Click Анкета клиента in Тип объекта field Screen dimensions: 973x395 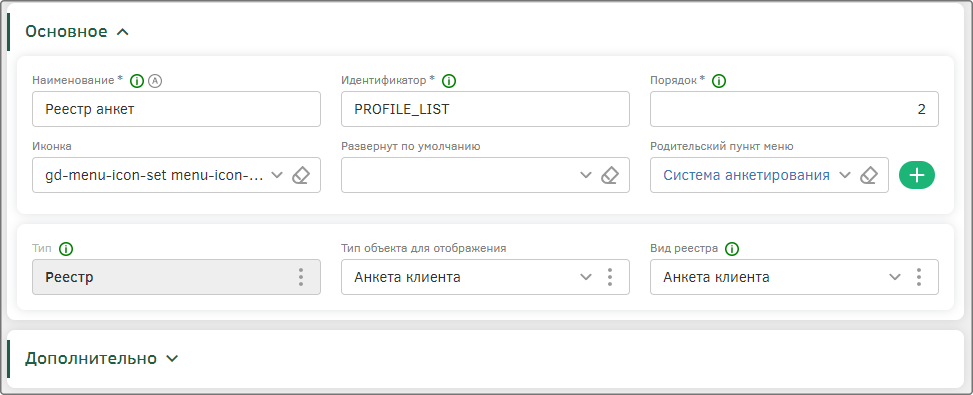[x=407, y=277]
